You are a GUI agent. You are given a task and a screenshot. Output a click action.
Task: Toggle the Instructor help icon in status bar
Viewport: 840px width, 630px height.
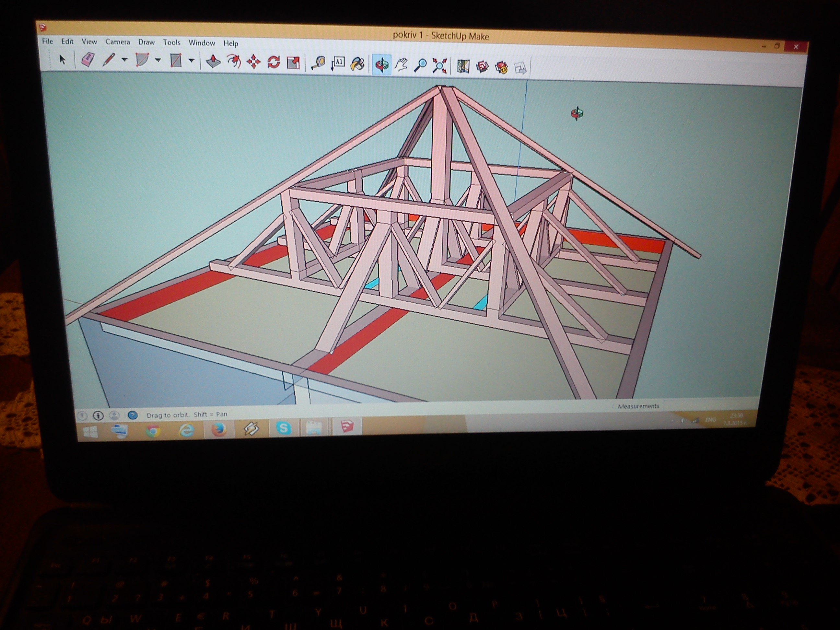tap(133, 415)
